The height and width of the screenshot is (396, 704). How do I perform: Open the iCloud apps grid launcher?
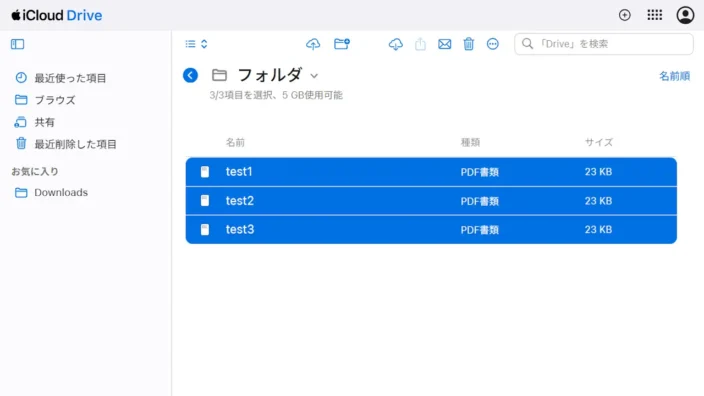point(655,15)
